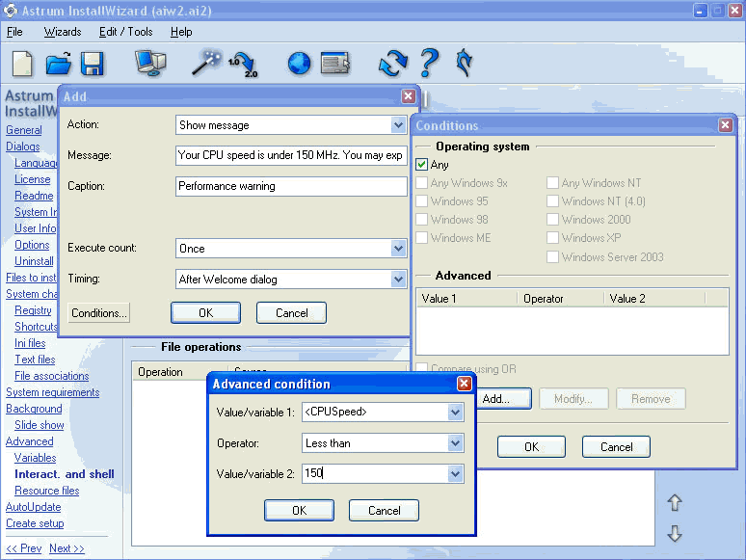Screen dimensions: 746x560
Task: Click the Value 2 column header
Action: [654, 299]
